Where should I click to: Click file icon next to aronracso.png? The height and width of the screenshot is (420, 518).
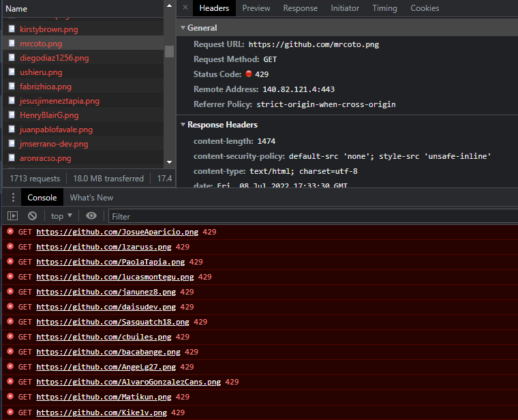point(12,157)
